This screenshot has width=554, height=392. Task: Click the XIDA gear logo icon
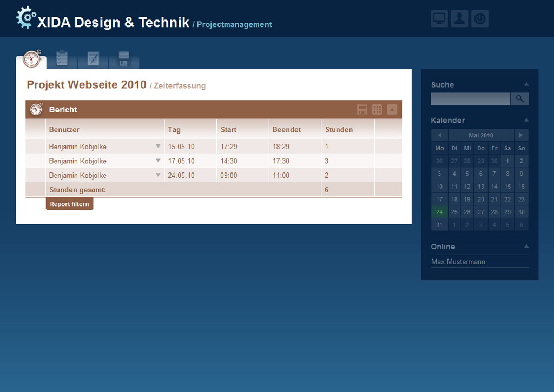(26, 17)
